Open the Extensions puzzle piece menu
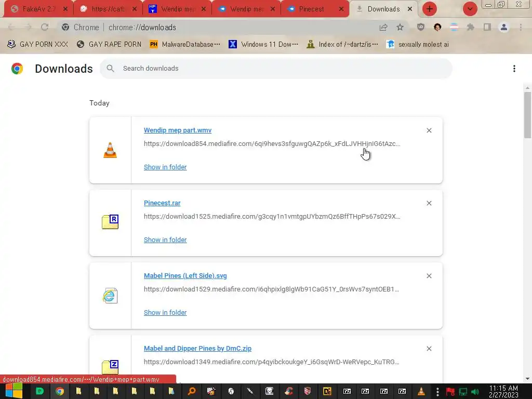The width and height of the screenshot is (532, 399). pyautogui.click(x=471, y=27)
